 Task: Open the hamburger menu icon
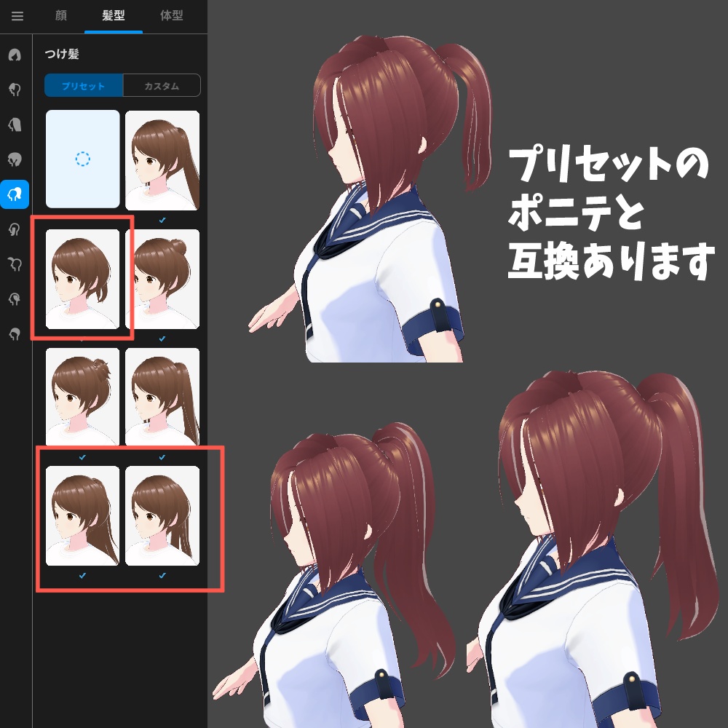[x=17, y=16]
